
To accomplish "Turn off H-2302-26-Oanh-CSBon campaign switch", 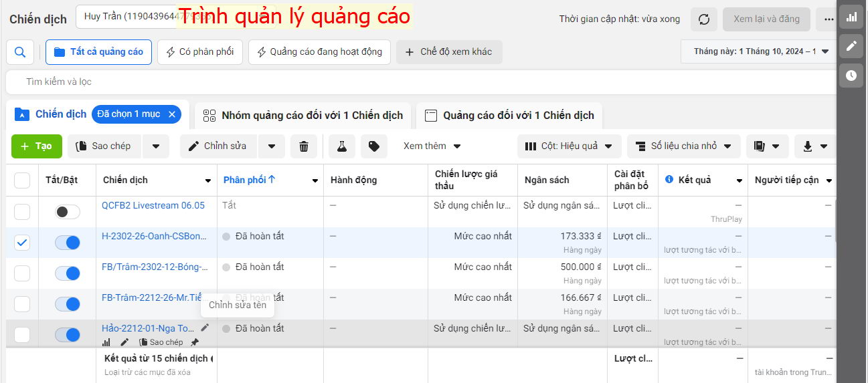I will pyautogui.click(x=68, y=243).
